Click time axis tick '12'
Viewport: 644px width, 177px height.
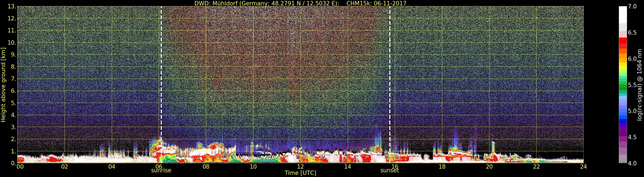click(x=300, y=166)
